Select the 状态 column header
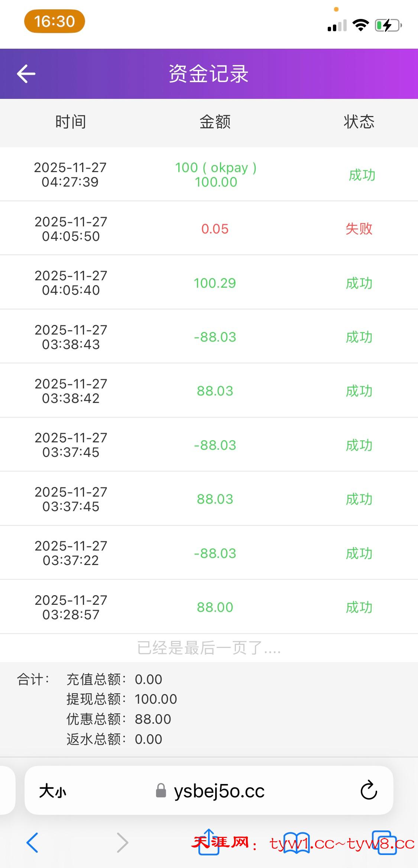The width and height of the screenshot is (418, 868). 359,122
